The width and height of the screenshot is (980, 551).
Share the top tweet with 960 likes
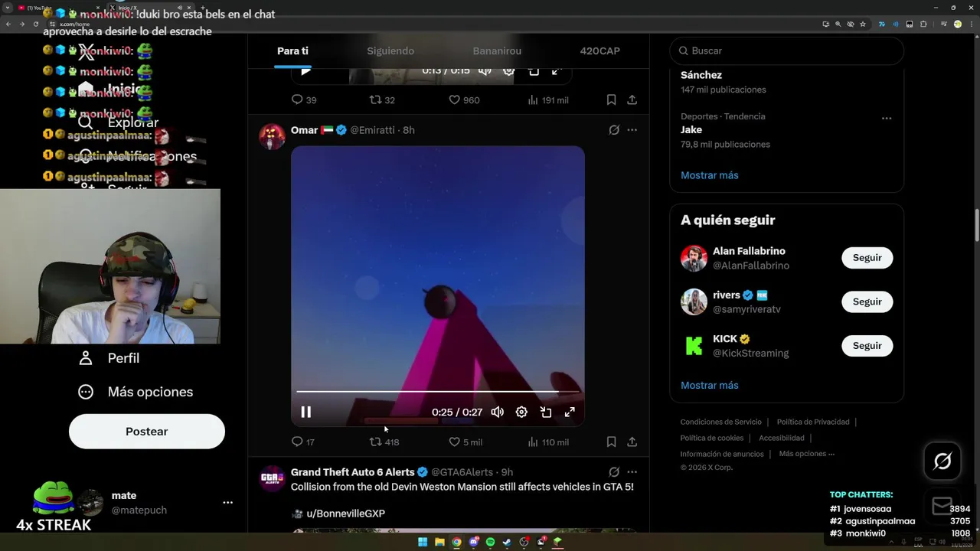(x=632, y=99)
